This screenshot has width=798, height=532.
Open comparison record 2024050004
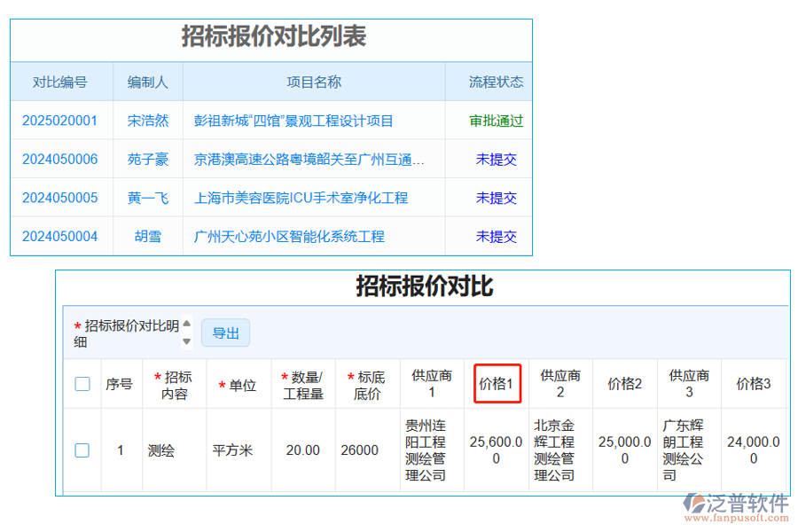pyautogui.click(x=60, y=237)
